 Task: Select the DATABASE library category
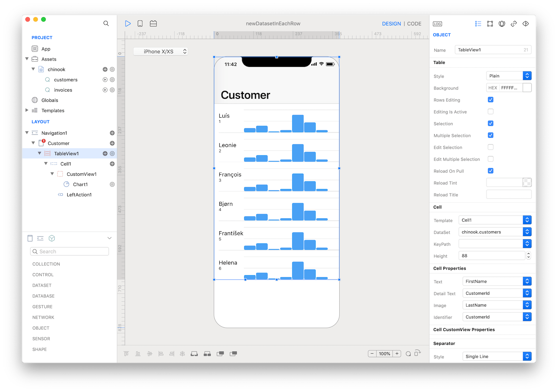pyautogui.click(x=44, y=296)
